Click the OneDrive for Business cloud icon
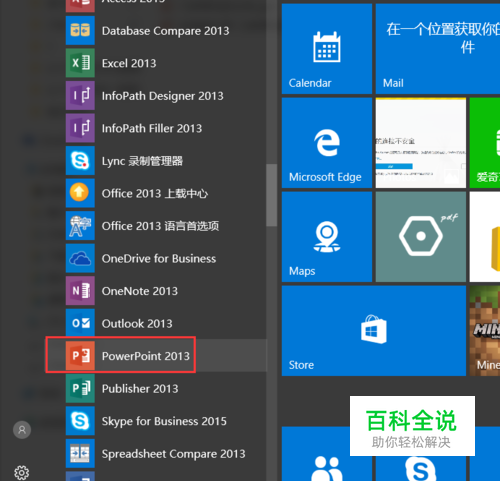500x481 pixels. click(x=80, y=258)
